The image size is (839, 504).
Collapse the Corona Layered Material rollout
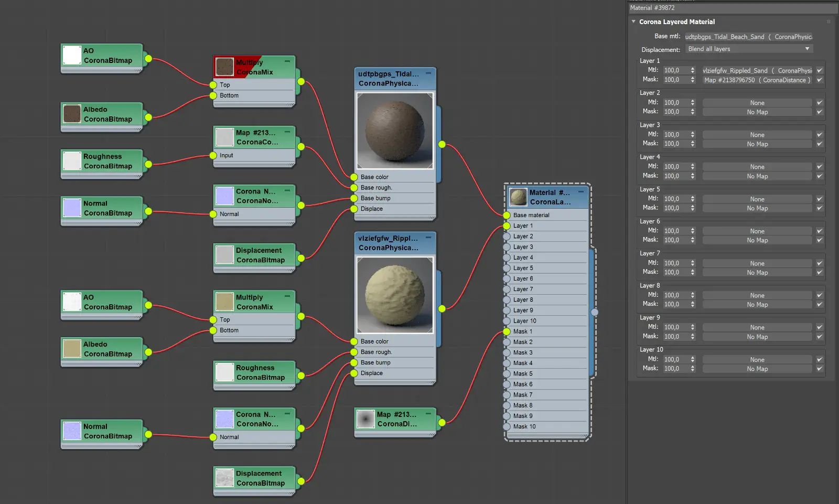tap(633, 22)
